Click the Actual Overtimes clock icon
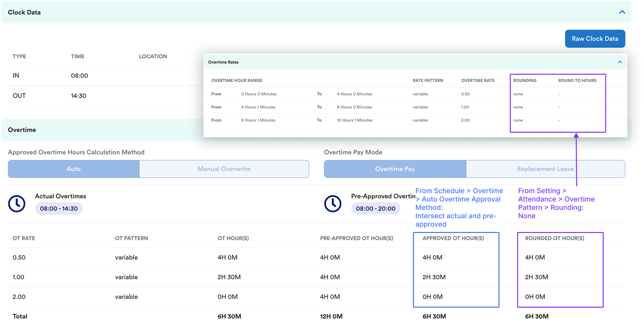 (17, 204)
